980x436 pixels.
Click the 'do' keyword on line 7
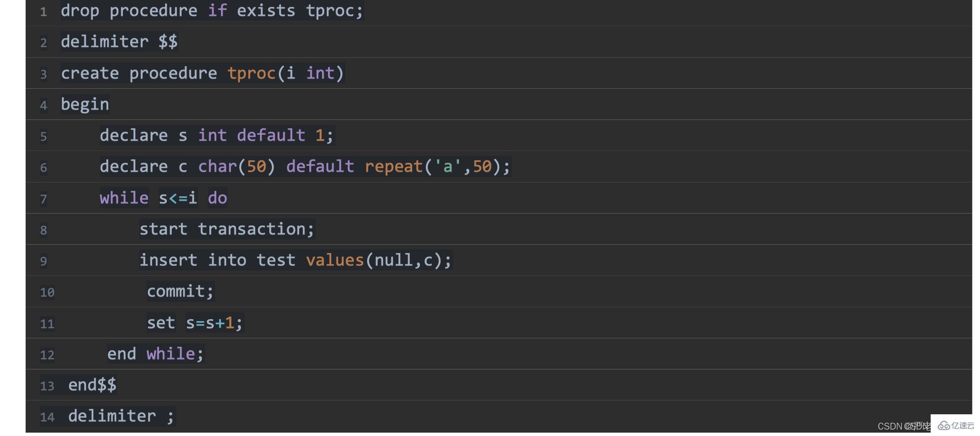218,198
